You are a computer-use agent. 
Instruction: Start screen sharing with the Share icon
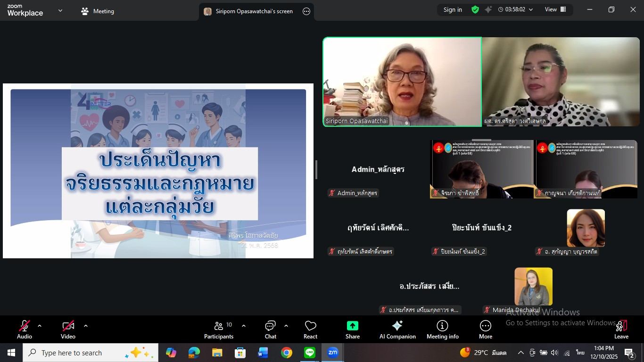click(x=352, y=329)
